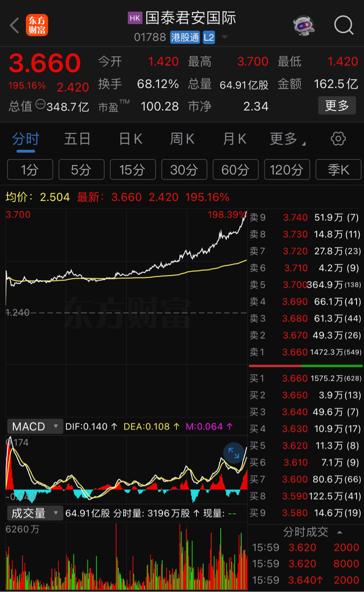
Task: Tap the 均价 2.504 label
Action: pos(37,197)
